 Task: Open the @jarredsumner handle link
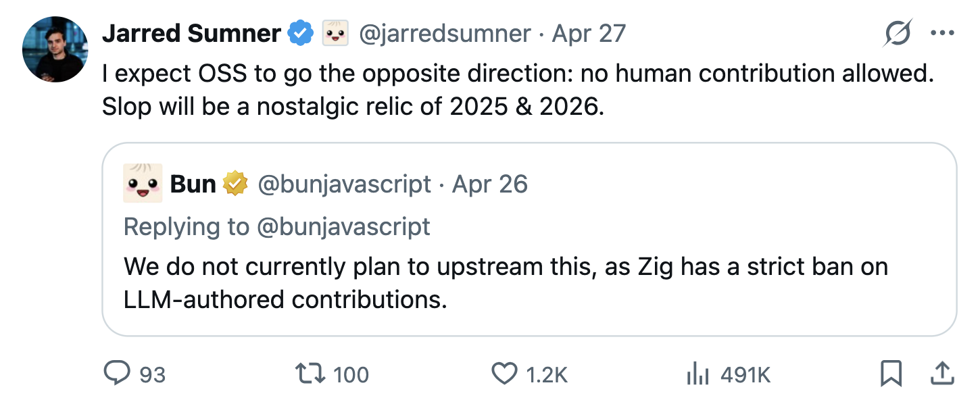(444, 33)
